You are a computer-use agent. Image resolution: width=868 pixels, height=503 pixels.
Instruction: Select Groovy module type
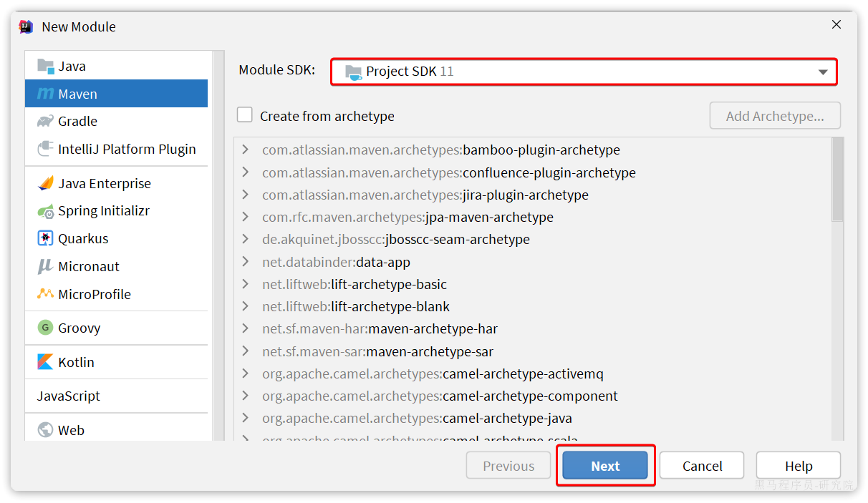[117, 328]
